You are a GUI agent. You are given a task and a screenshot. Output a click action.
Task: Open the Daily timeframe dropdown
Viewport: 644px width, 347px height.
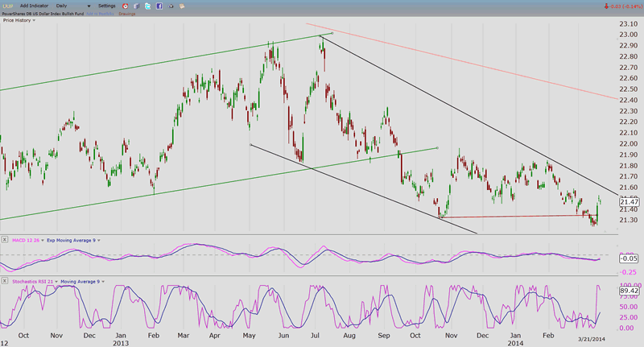pos(64,5)
